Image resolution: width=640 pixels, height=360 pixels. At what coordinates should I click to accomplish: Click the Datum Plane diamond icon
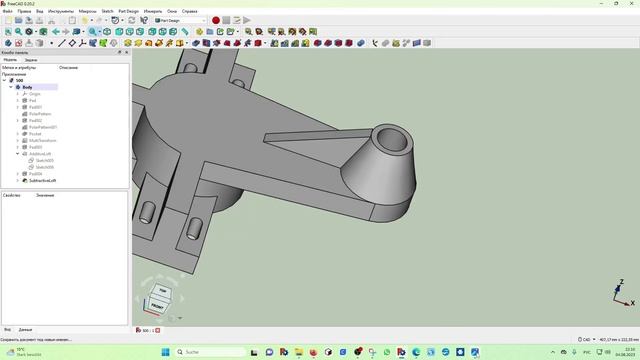click(72, 43)
